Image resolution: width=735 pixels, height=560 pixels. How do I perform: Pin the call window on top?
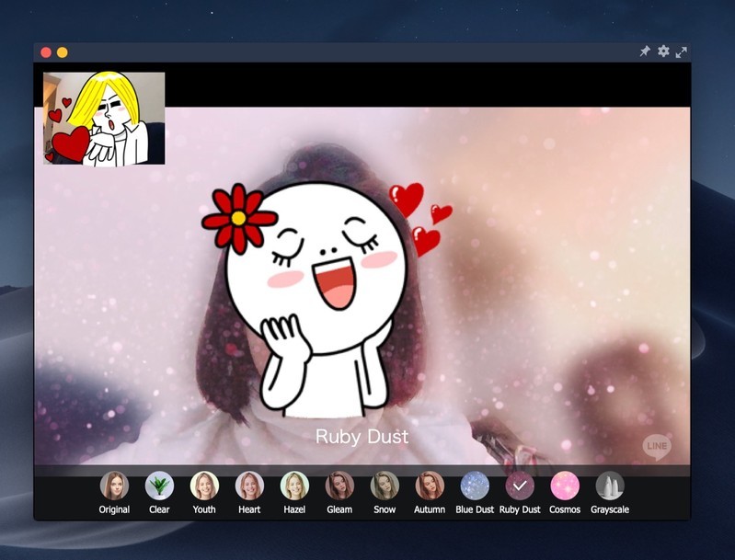tap(645, 51)
